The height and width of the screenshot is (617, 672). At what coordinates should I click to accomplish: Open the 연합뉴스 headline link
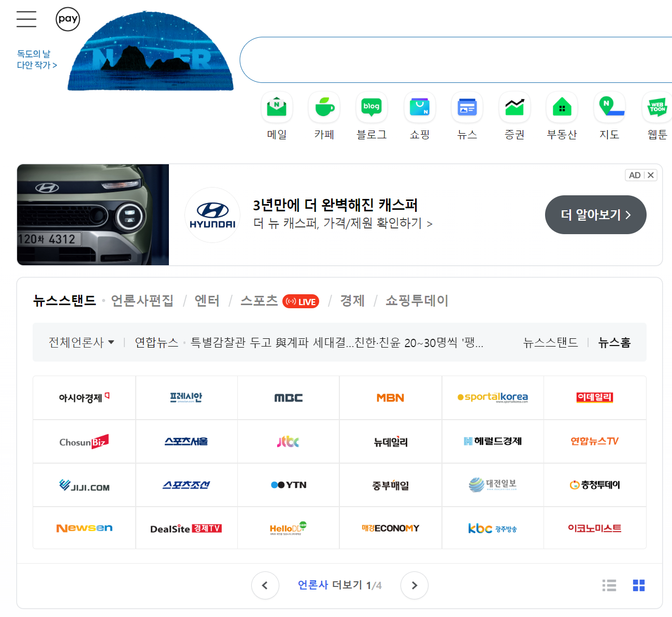[337, 342]
